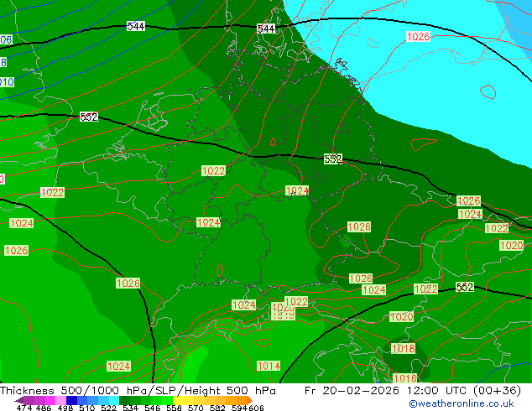Click the '552' label next to '1022' in the southeast
Screen dimensions: 532x411
click(x=465, y=287)
